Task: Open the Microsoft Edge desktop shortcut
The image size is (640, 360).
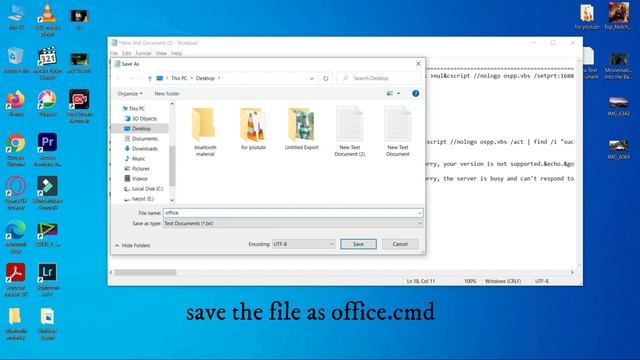Action: click(x=16, y=237)
